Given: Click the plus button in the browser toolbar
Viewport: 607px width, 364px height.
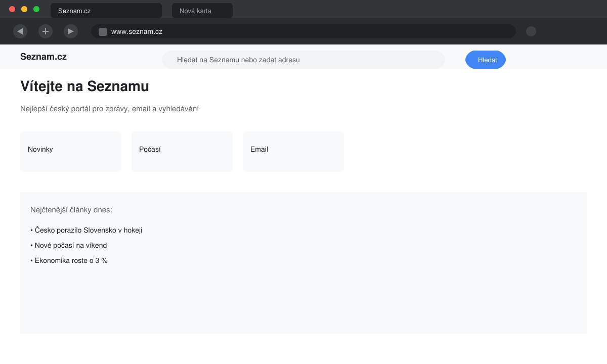Looking at the screenshot, I should 46,31.
